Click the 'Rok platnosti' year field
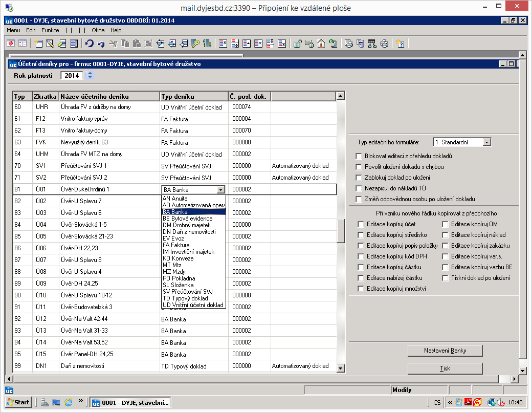The width and height of the screenshot is (532, 413). [x=72, y=75]
